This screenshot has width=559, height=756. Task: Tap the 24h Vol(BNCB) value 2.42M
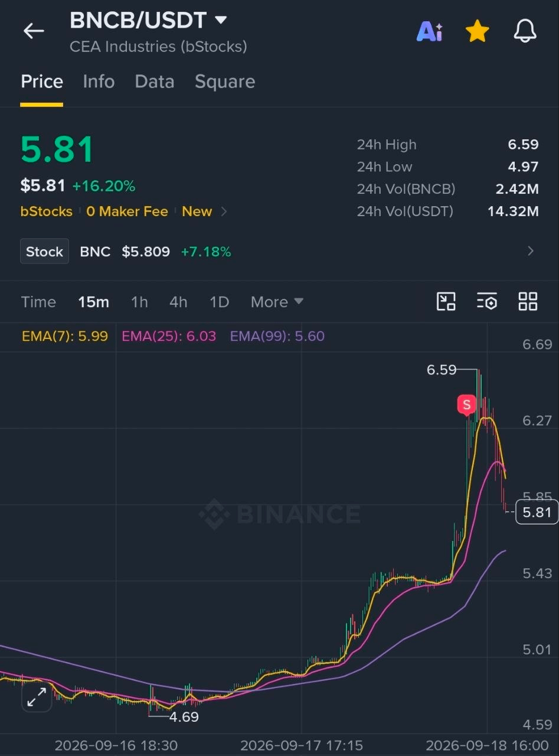pyautogui.click(x=517, y=189)
